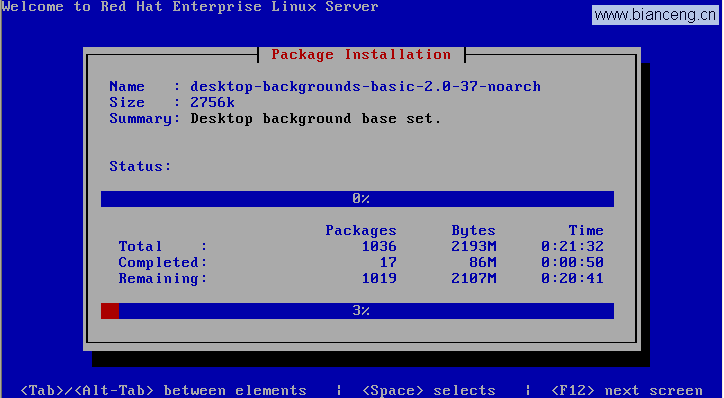Click the overall progress bar showing 3%
The height and width of the screenshot is (398, 724).
(x=357, y=311)
